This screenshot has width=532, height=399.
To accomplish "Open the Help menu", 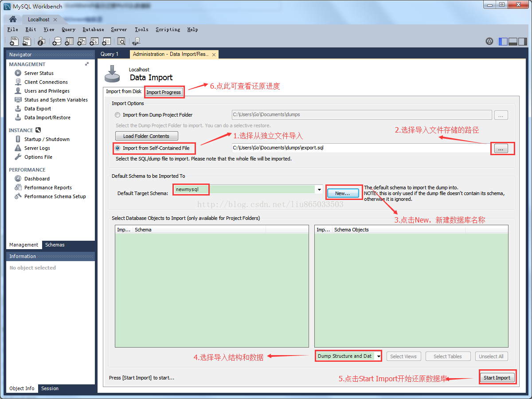I will 192,29.
